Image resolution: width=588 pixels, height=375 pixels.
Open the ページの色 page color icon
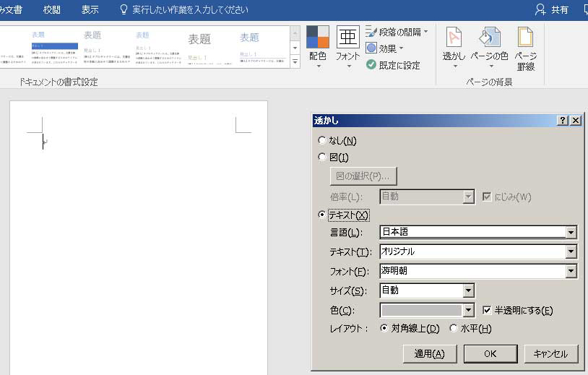click(x=490, y=38)
